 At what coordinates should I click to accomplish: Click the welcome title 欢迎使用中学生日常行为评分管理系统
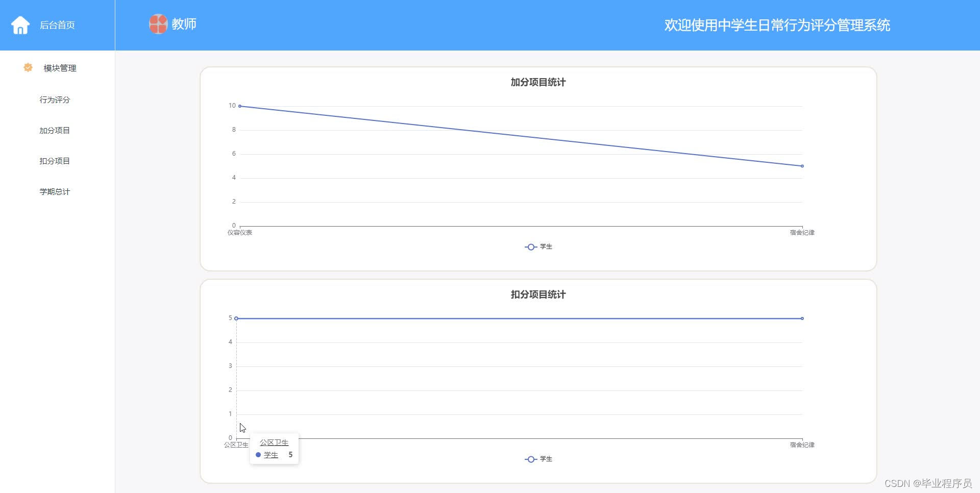tap(777, 25)
